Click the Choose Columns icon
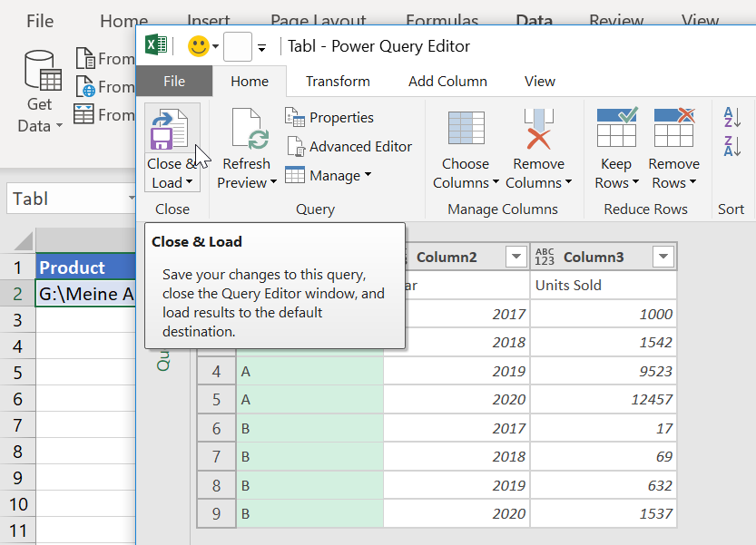Image resolution: width=756 pixels, height=545 pixels. (466, 129)
